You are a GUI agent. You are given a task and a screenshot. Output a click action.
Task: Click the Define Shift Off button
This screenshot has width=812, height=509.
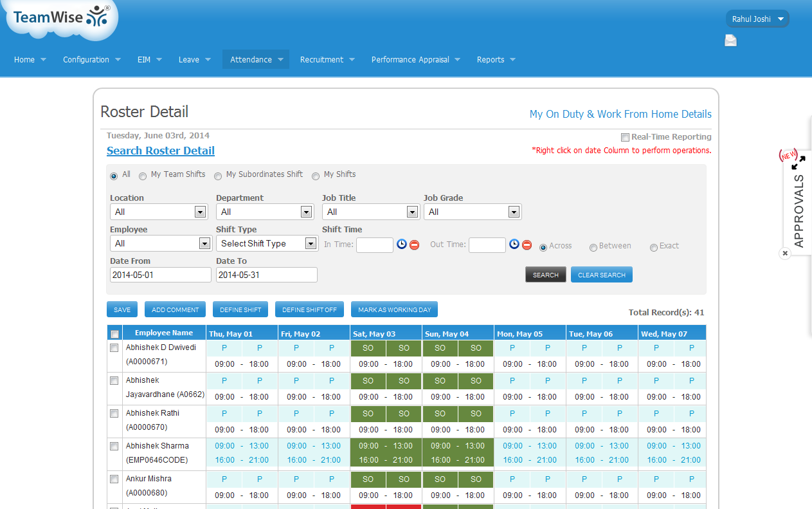pyautogui.click(x=309, y=310)
